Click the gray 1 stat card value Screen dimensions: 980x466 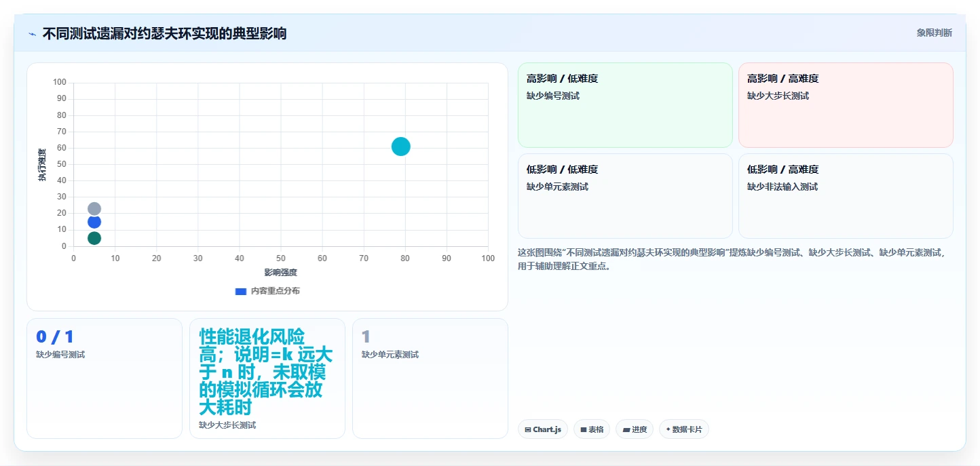click(366, 336)
